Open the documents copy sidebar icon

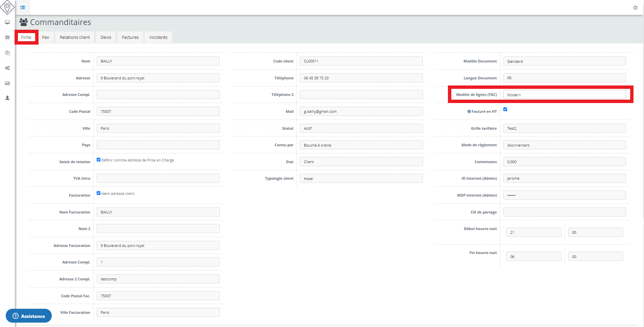point(7,53)
